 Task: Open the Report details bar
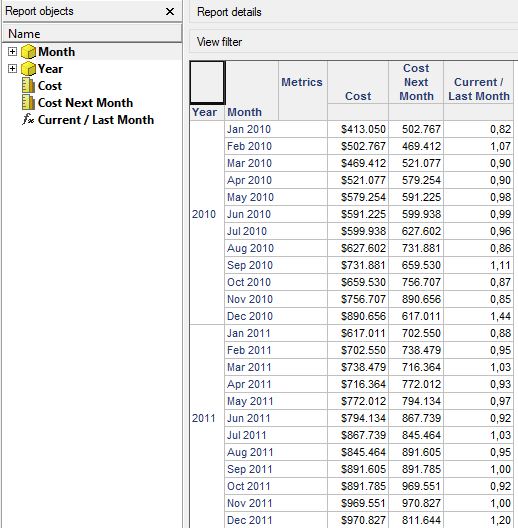tap(354, 12)
